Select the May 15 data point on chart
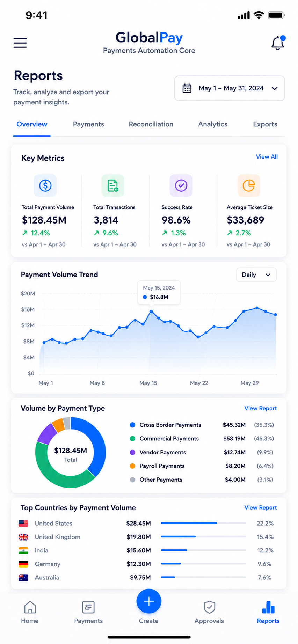298x644 pixels. (x=151, y=311)
